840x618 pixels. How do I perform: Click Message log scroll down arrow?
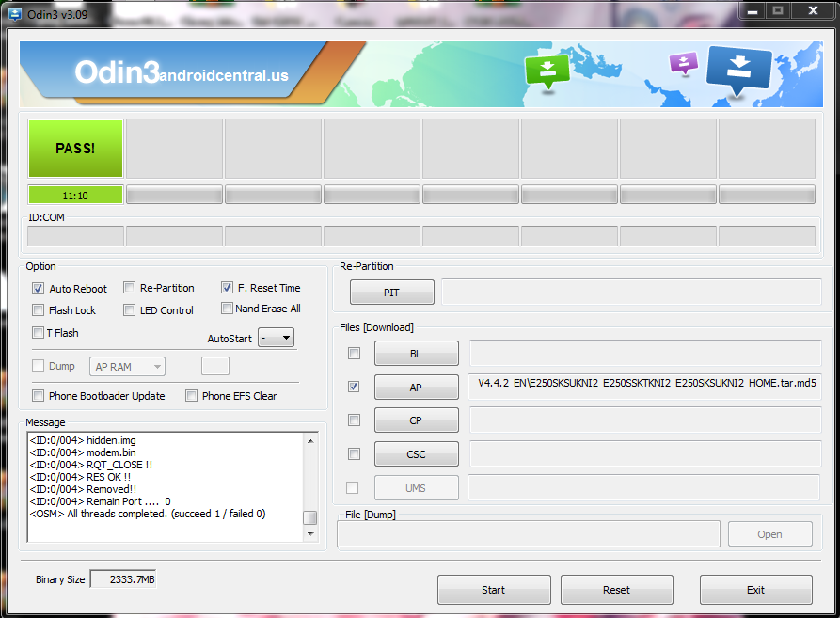click(x=310, y=534)
